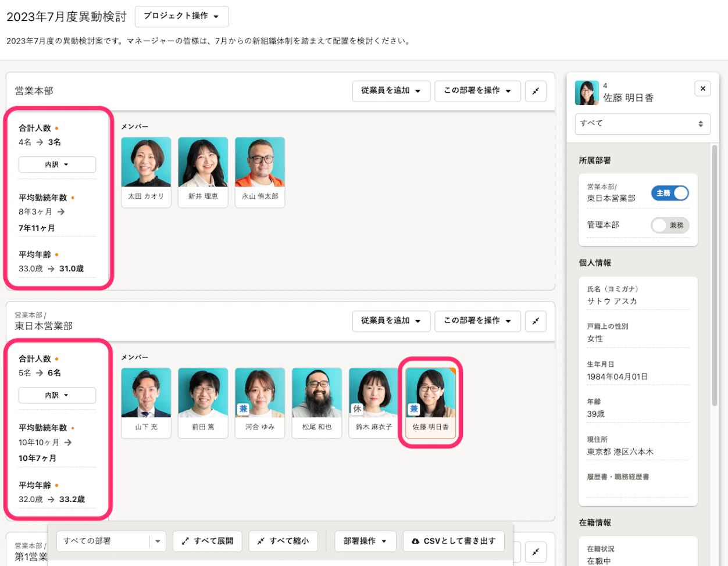The image size is (728, 566).
Task: Select the 太田 カオリ member card
Action: (146, 171)
